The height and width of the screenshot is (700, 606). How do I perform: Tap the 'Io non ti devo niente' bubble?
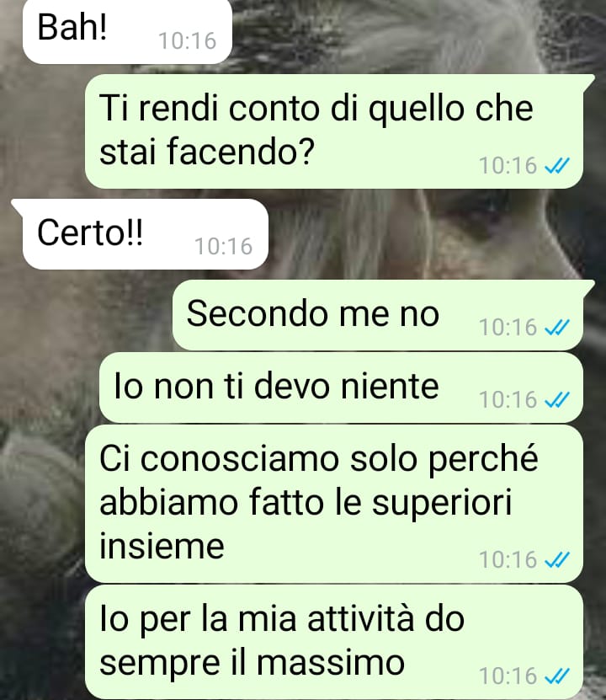341,387
